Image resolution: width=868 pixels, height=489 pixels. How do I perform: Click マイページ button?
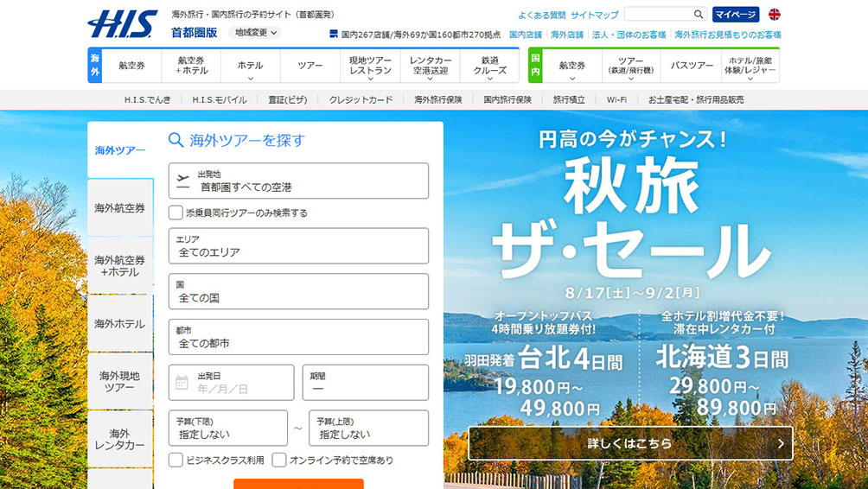735,15
